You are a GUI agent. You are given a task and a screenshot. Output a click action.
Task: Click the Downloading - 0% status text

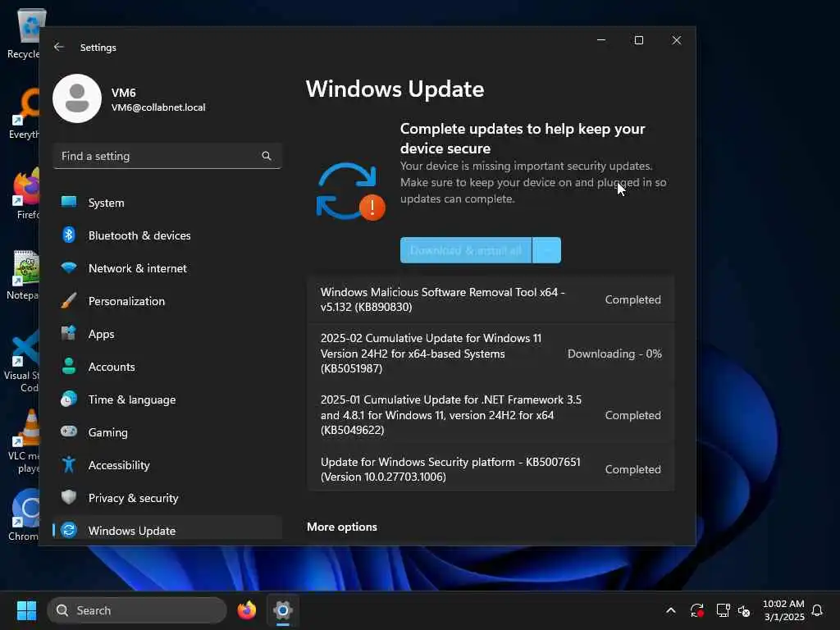coord(614,354)
